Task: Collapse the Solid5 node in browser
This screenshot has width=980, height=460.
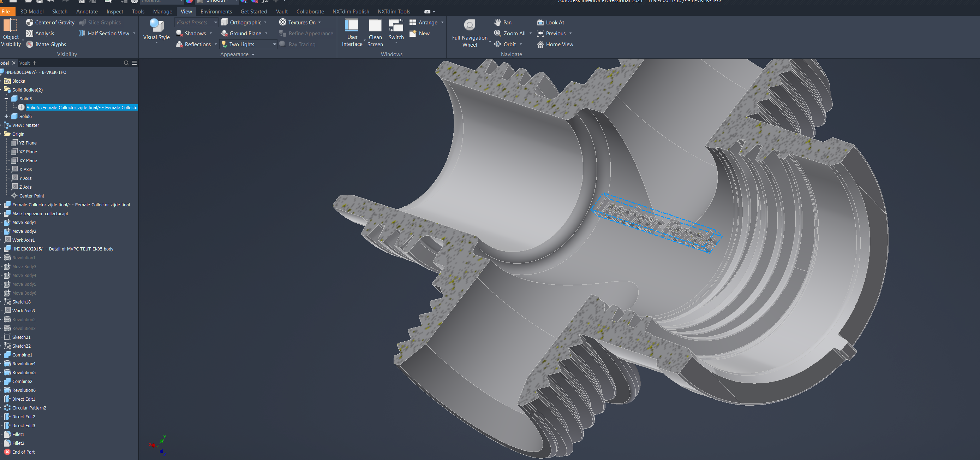Action: point(6,98)
